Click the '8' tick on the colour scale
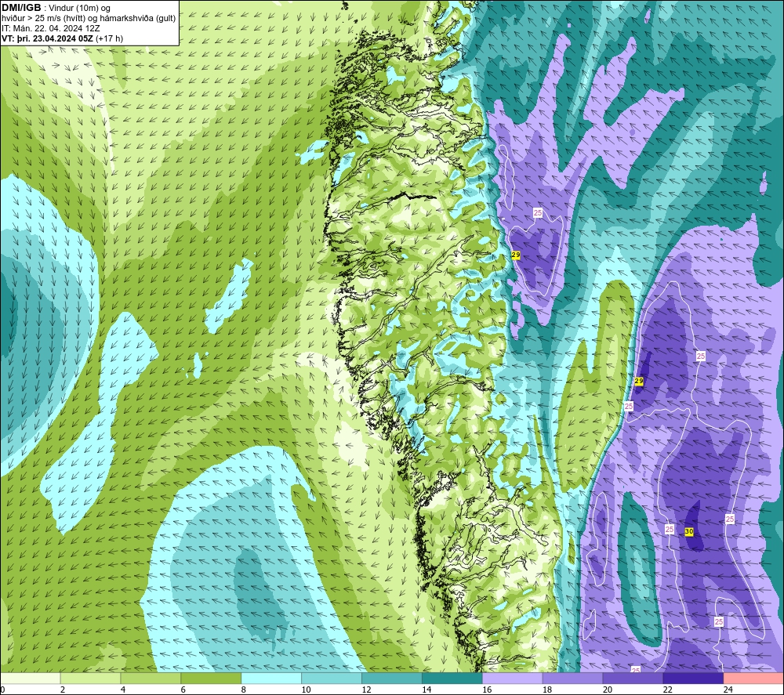The image size is (784, 695). point(244,690)
